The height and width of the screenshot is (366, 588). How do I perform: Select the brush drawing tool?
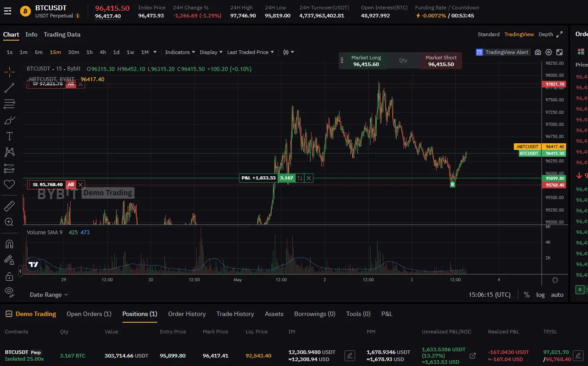click(9, 120)
